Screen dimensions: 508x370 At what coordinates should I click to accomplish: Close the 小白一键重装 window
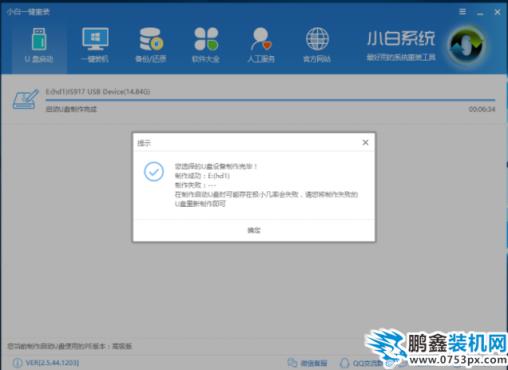click(497, 12)
